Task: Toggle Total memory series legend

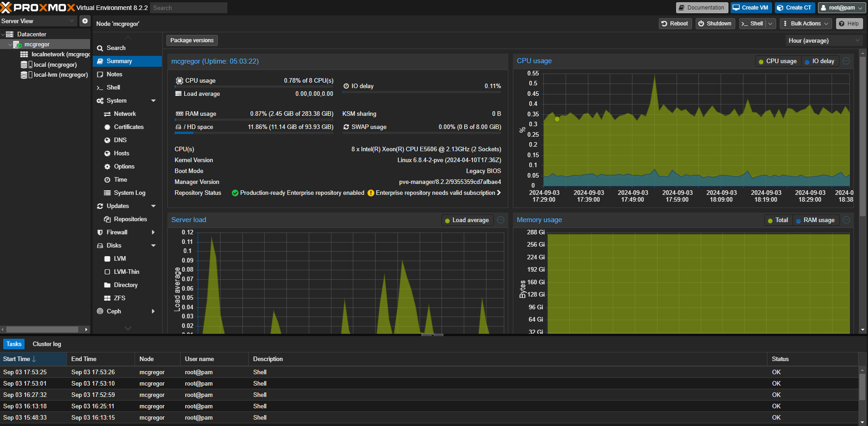Action: point(778,220)
